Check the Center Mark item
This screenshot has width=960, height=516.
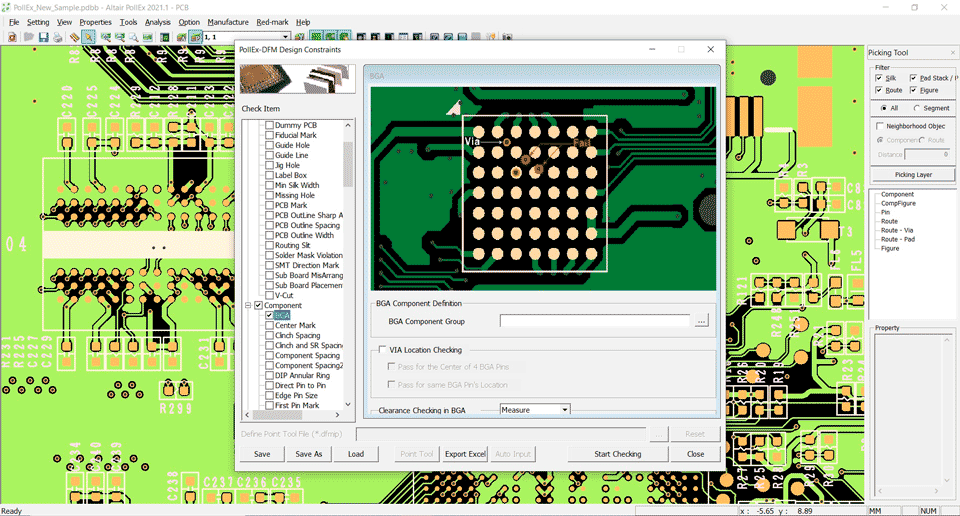(x=269, y=325)
